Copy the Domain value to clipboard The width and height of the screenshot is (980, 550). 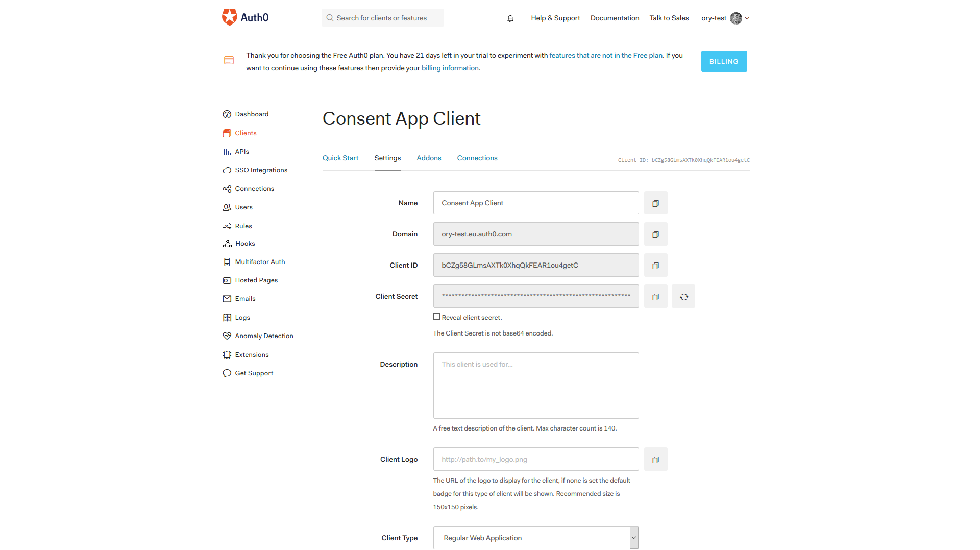pos(656,234)
